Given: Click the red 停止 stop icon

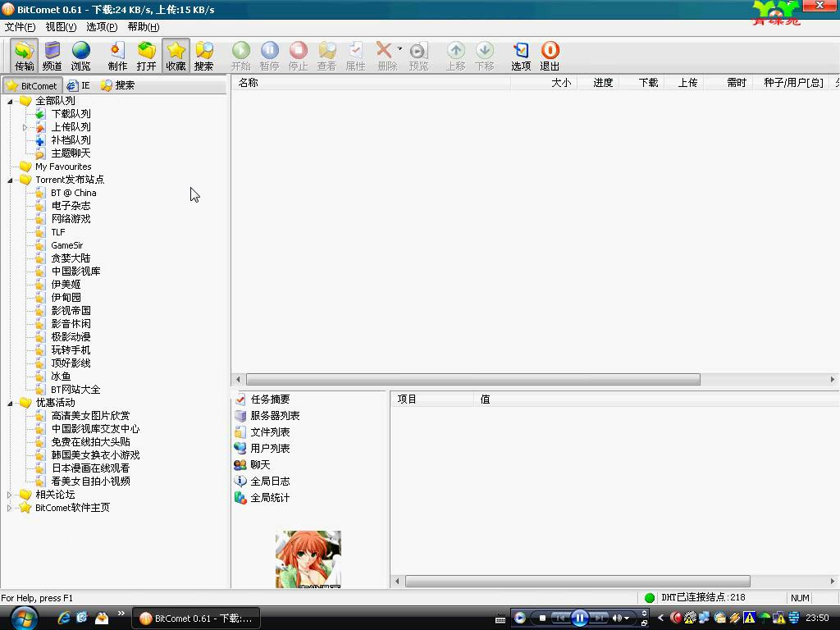Looking at the screenshot, I should (299, 56).
